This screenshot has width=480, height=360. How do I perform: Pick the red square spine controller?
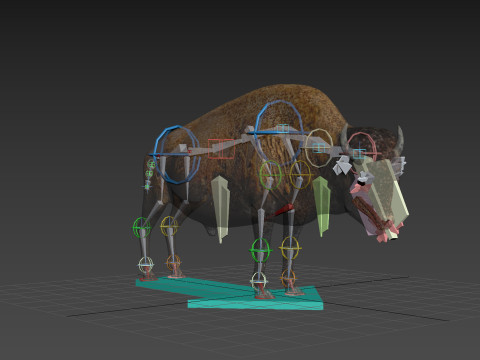coord(221,149)
